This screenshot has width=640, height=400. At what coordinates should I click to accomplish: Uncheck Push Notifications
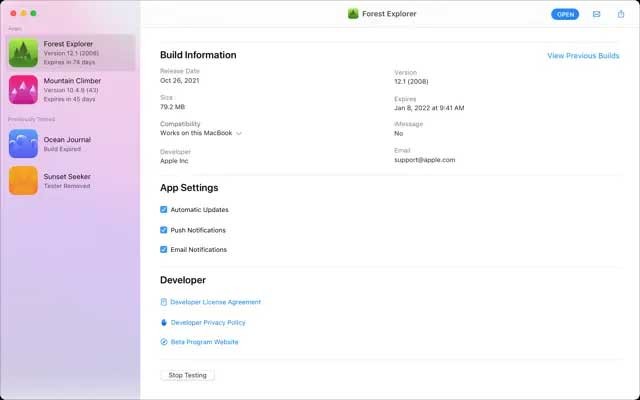point(164,230)
